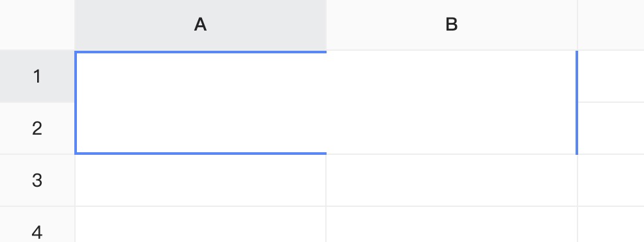This screenshot has height=242, width=644.
Task: Select row 3 by its row header
Action: point(37,180)
